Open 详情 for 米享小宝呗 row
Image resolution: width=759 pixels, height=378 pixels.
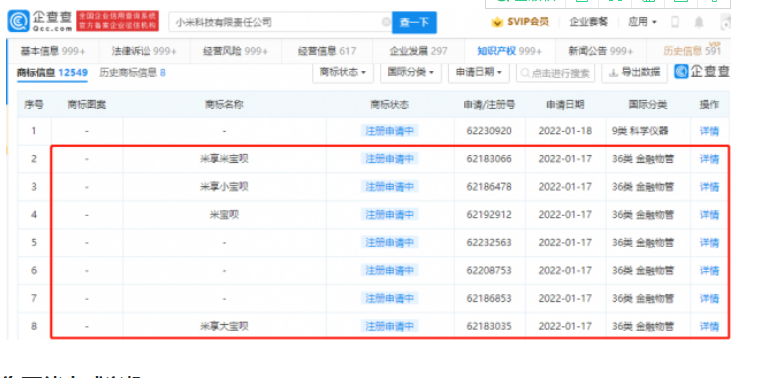tap(709, 187)
